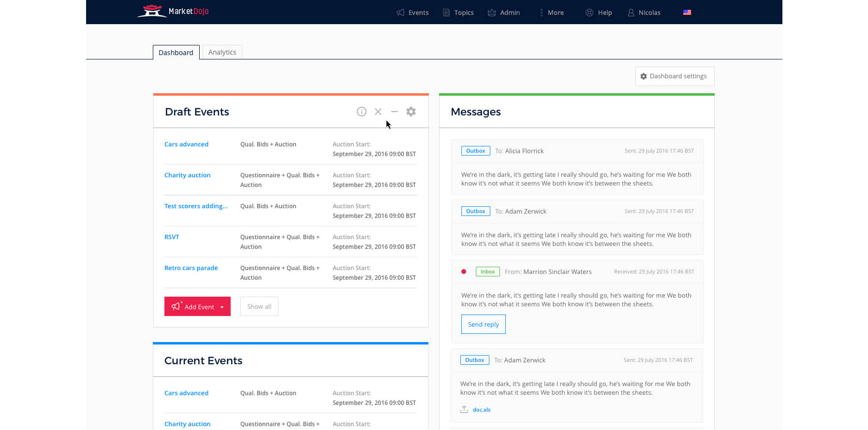This screenshot has width=868, height=430.
Task: Open Draft Events gear settings
Action: (411, 112)
